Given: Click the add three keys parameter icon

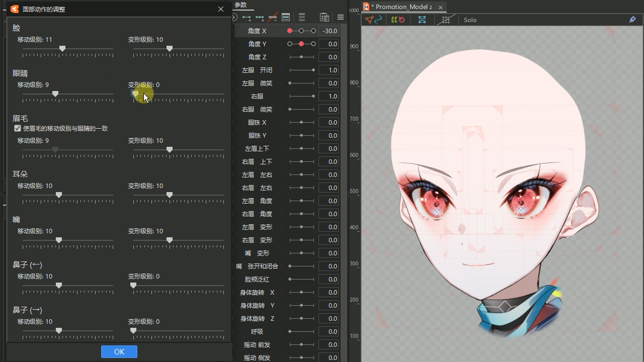Looking at the screenshot, I should (260, 18).
